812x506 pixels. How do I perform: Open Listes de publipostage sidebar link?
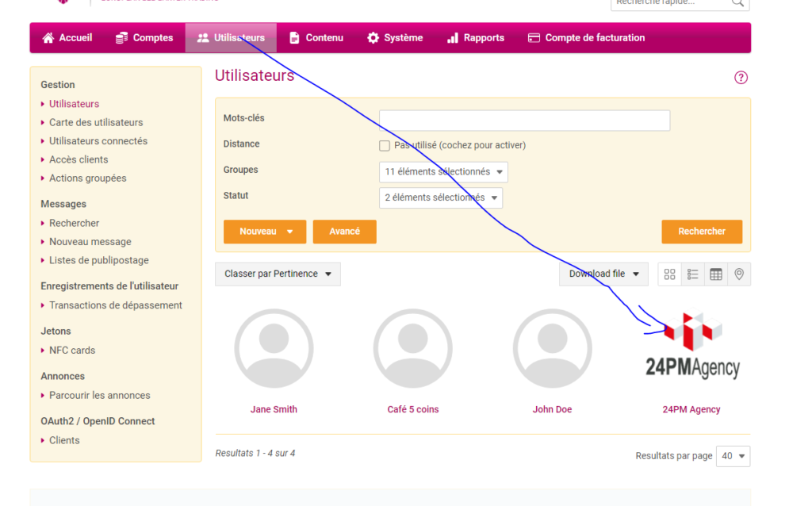(x=99, y=260)
